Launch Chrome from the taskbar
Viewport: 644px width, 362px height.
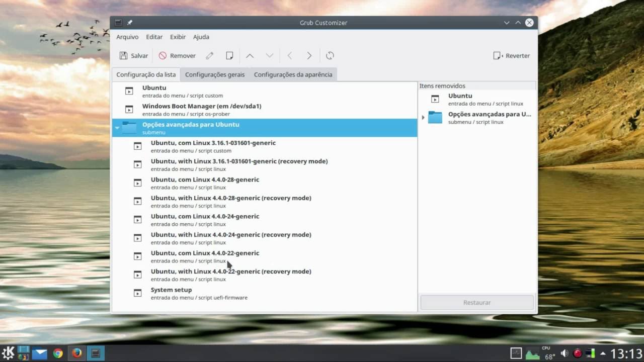click(58, 353)
